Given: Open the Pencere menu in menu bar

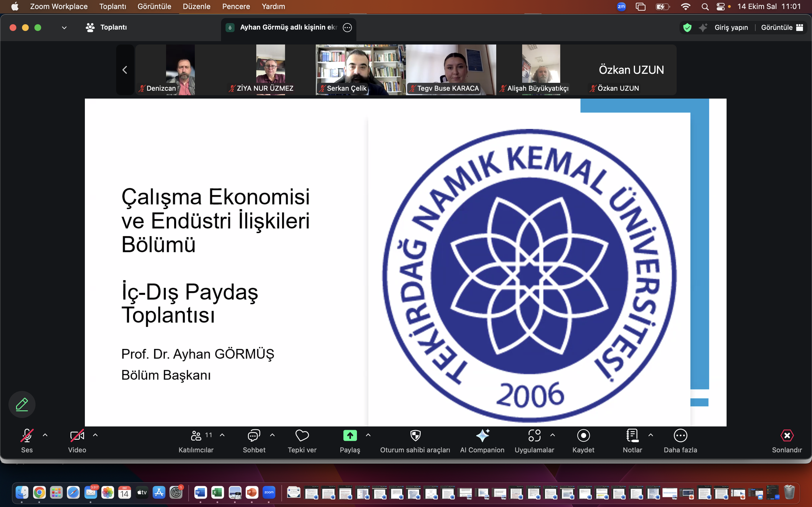Looking at the screenshot, I should pos(236,6).
